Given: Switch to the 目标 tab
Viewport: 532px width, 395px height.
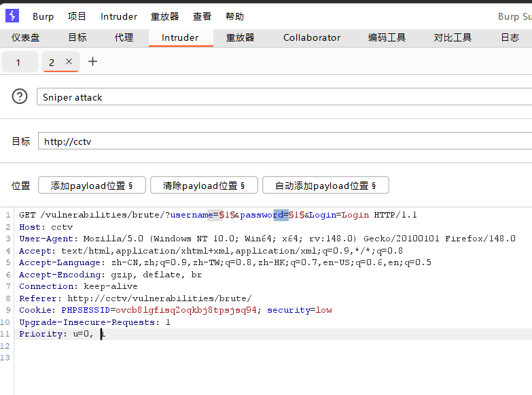Looking at the screenshot, I should (77, 37).
